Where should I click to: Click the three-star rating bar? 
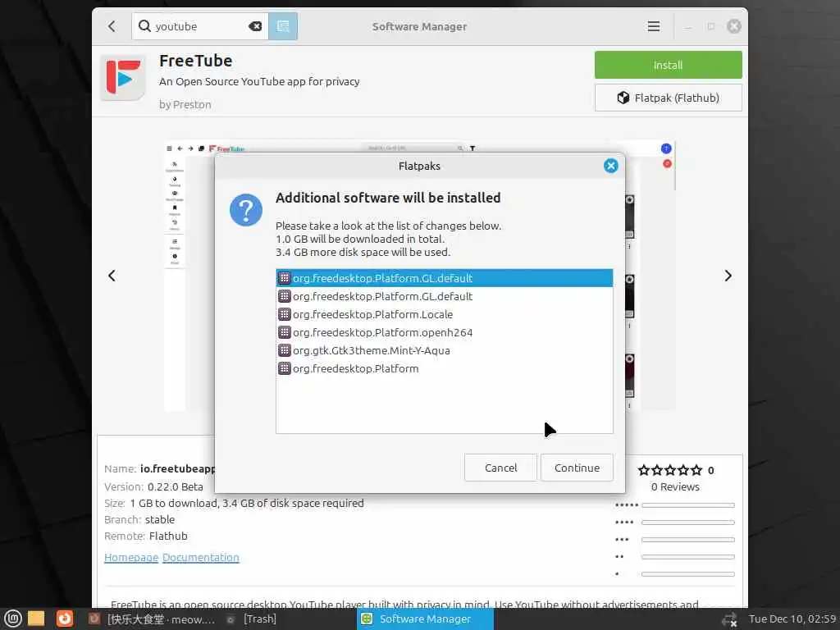[x=688, y=540]
